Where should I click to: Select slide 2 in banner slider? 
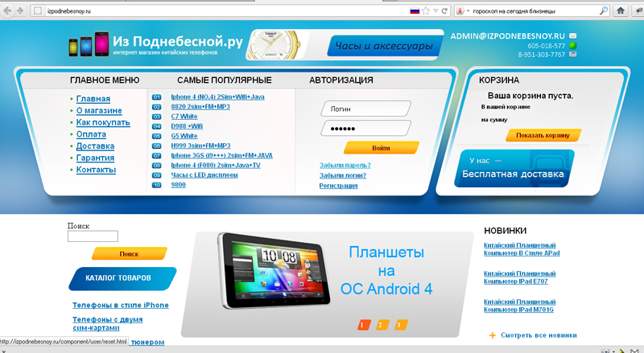pos(382,325)
